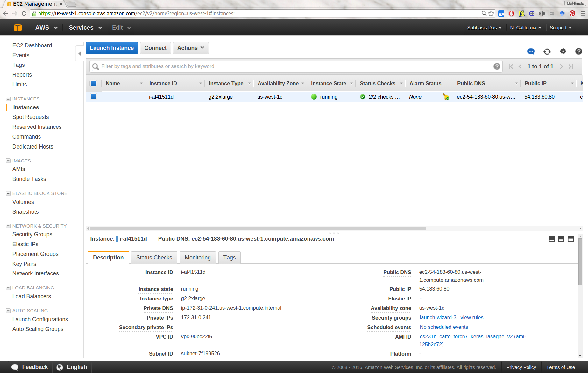588x373 pixels.
Task: Click the horizontal table scrollbar
Action: 258,228
